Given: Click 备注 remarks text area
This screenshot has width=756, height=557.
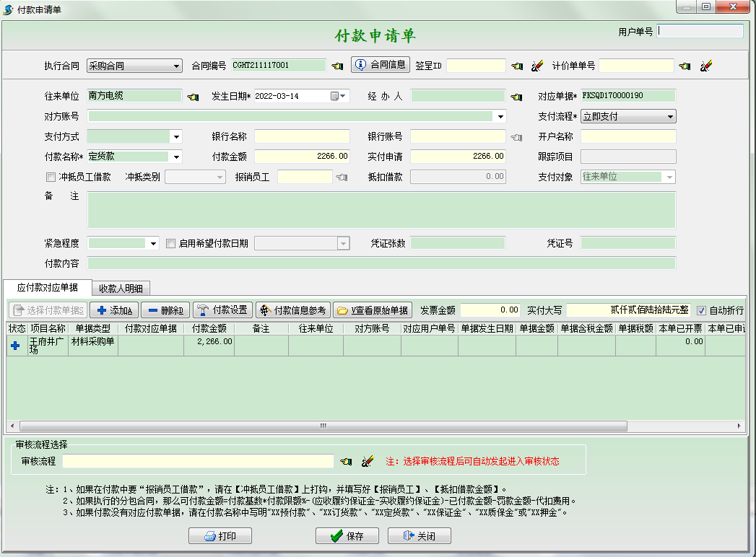Looking at the screenshot, I should [381, 210].
